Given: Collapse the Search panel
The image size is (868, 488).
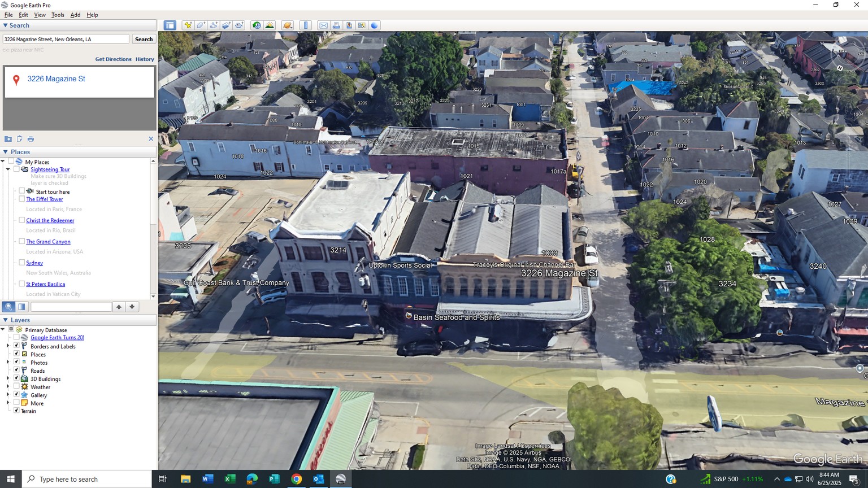Looking at the screenshot, I should pos(5,25).
